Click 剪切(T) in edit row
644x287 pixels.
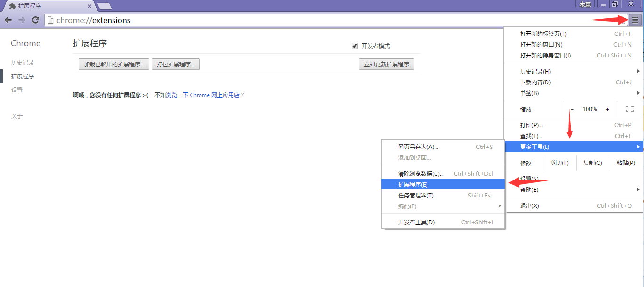pos(559,163)
